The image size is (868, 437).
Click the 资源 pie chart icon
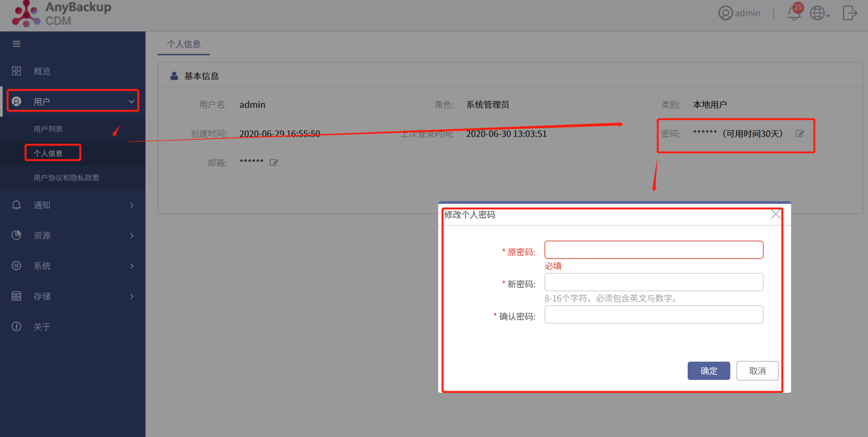coord(17,235)
